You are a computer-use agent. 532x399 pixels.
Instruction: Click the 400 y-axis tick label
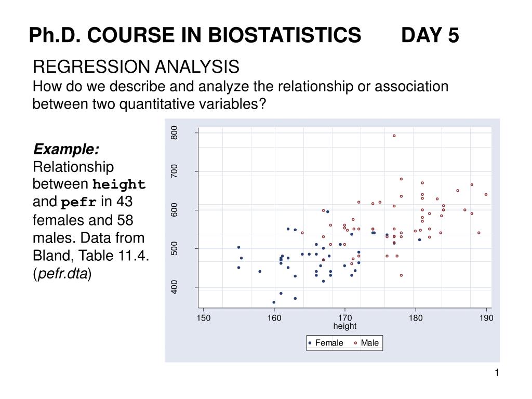174,287
